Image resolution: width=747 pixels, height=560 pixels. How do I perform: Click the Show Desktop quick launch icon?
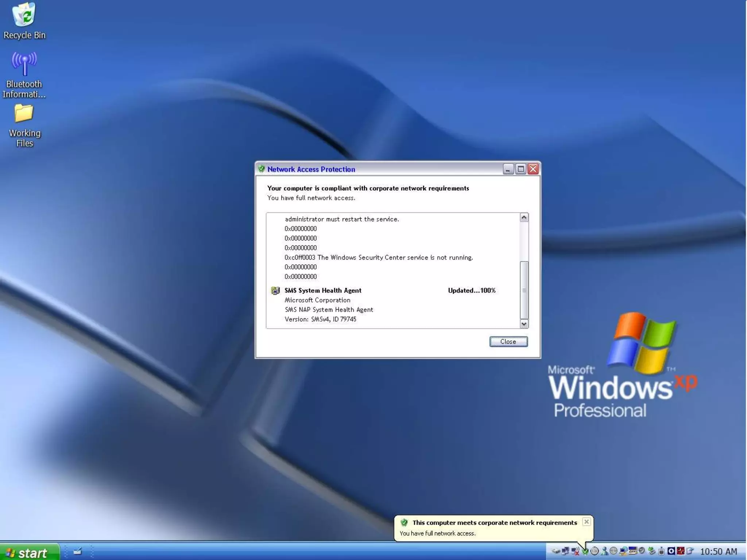[77, 551]
